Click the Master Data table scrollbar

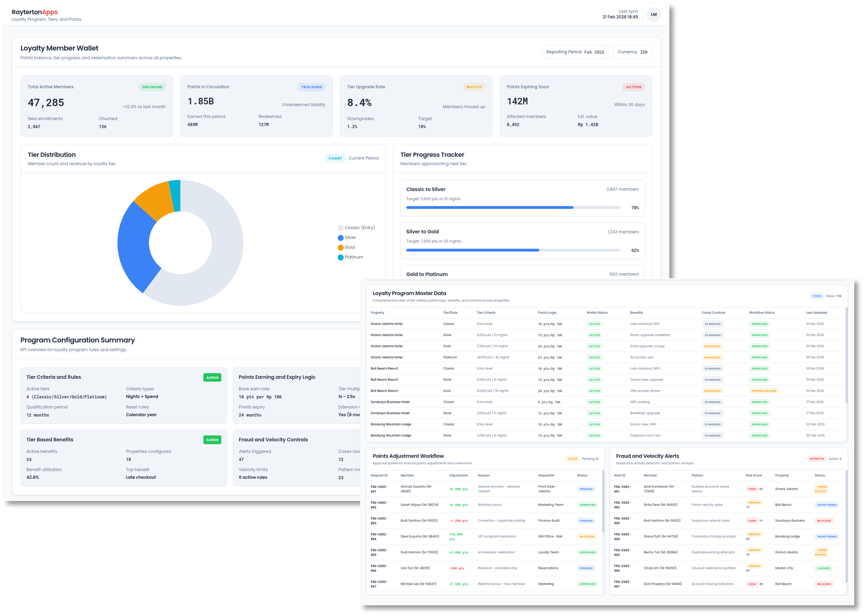point(846,355)
